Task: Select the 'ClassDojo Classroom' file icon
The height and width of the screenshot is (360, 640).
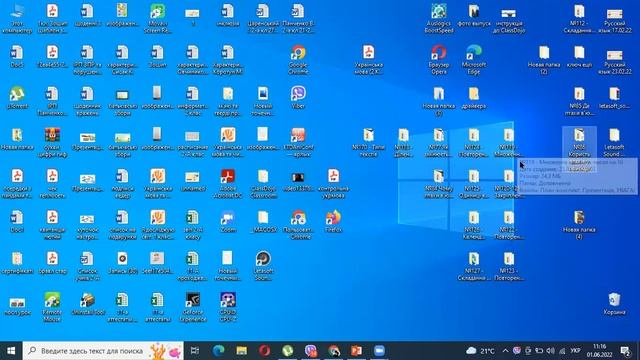Action: click(x=263, y=184)
